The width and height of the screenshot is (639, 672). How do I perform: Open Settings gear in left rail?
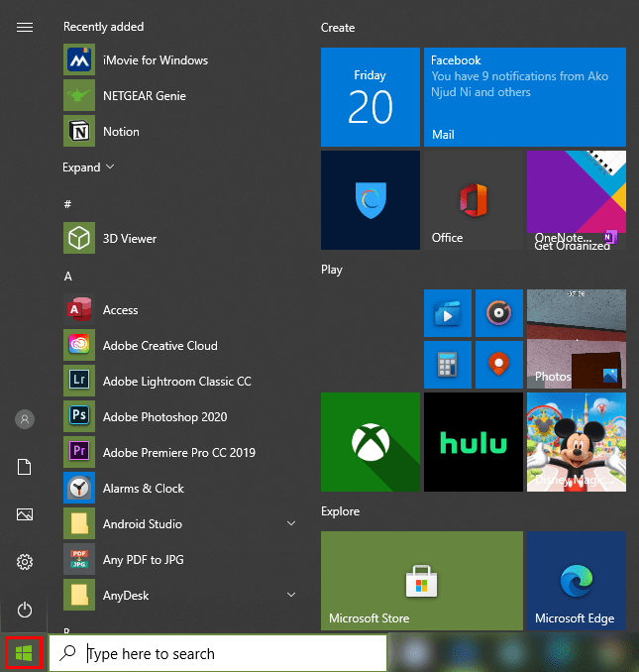[25, 562]
